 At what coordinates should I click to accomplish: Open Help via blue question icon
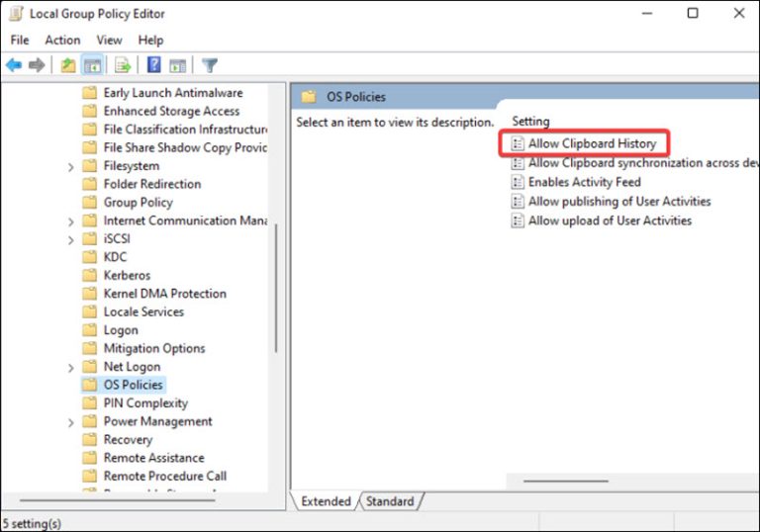coord(154,64)
